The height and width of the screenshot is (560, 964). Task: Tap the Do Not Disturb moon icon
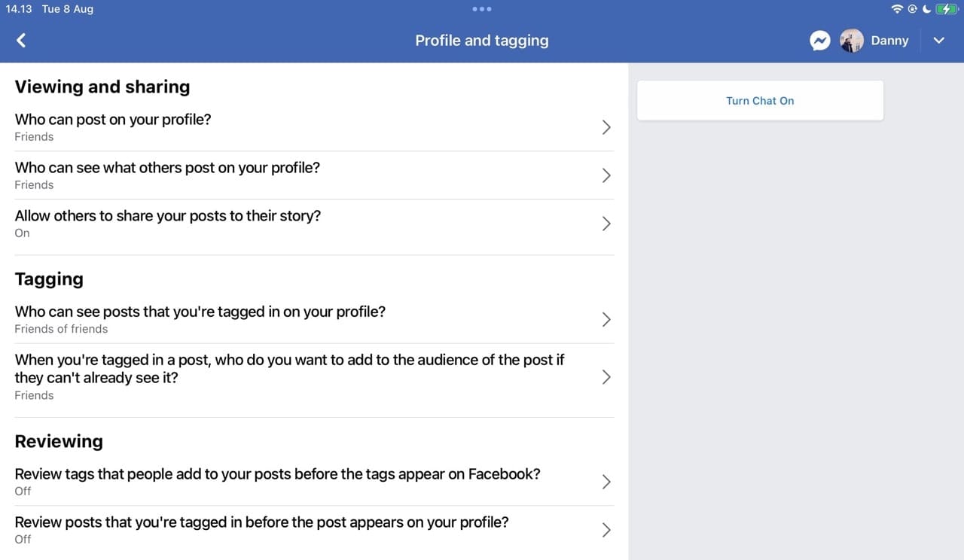tap(926, 9)
